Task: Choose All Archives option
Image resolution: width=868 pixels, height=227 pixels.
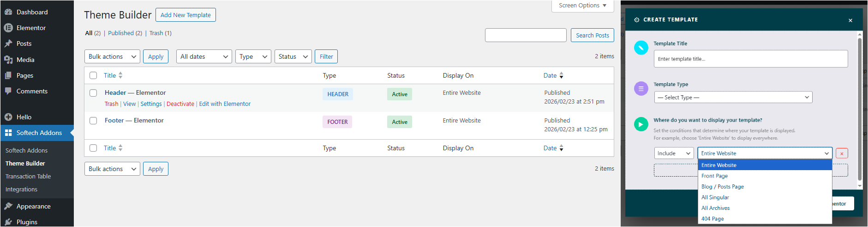Action: coord(765,208)
